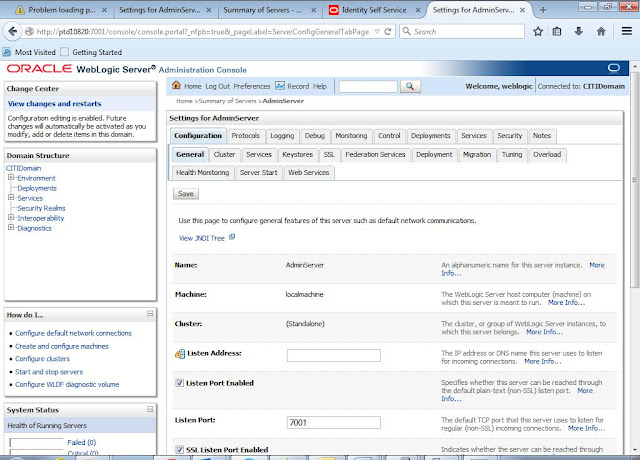Click the magnifier search button in console

[410, 86]
